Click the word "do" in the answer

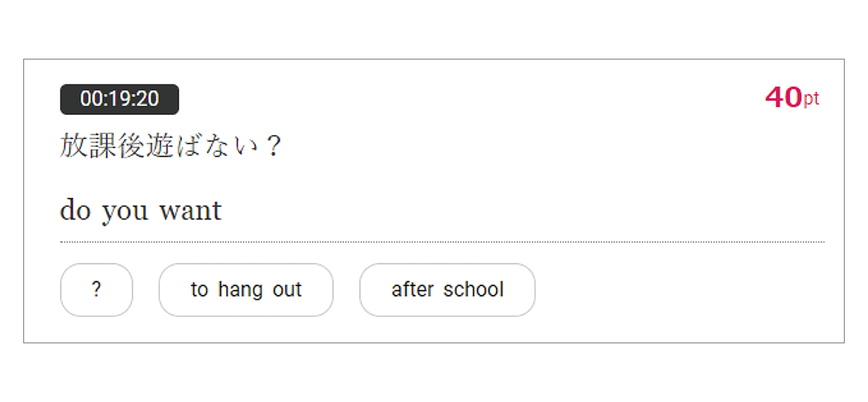76,211
